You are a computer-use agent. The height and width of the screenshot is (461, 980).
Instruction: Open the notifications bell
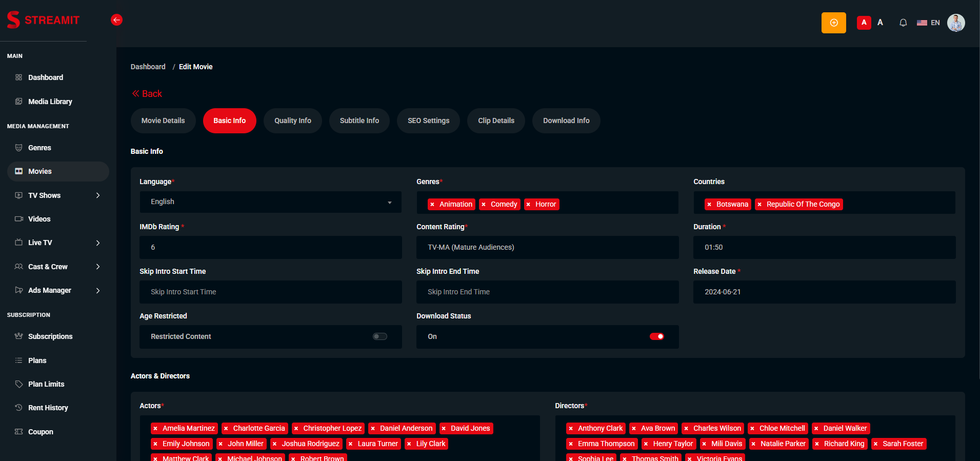pyautogui.click(x=903, y=23)
